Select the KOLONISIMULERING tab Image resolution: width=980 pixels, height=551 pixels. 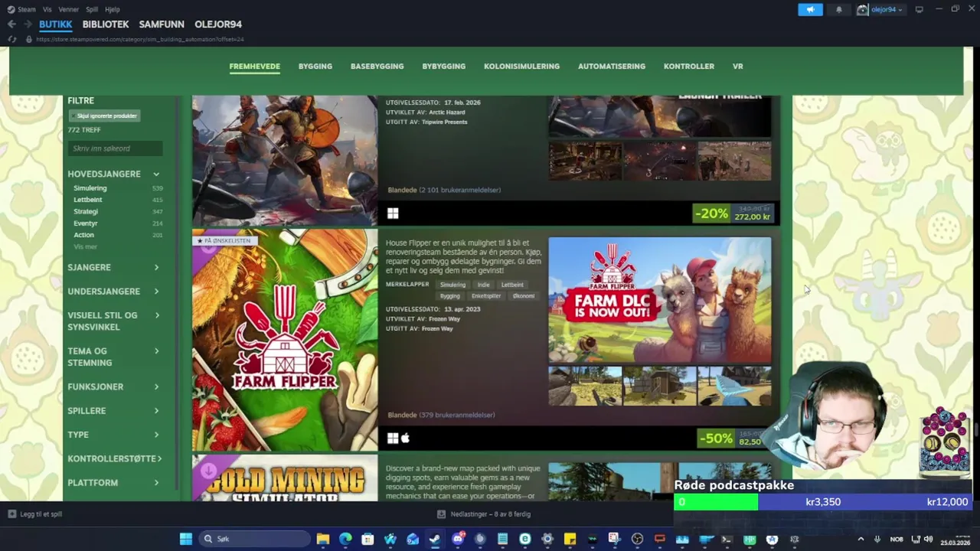[x=521, y=67]
